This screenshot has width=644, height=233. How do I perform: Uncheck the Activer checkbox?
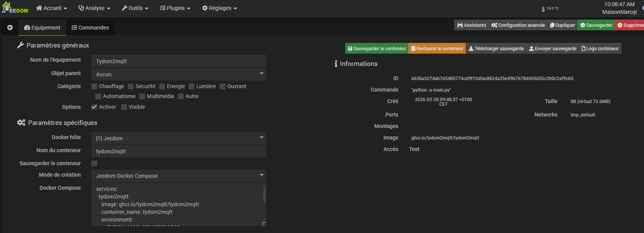click(x=94, y=107)
